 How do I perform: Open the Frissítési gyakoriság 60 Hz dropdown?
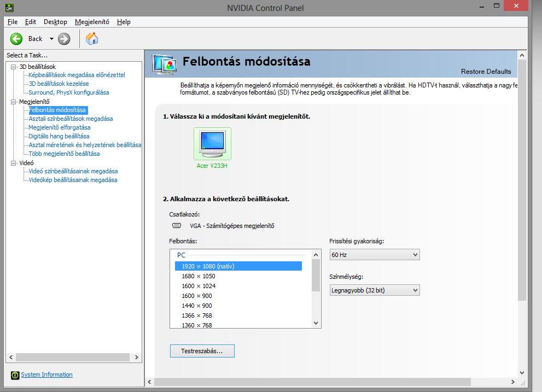click(375, 255)
